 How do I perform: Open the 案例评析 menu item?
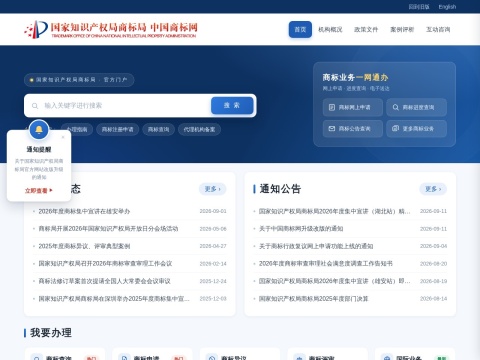(402, 29)
